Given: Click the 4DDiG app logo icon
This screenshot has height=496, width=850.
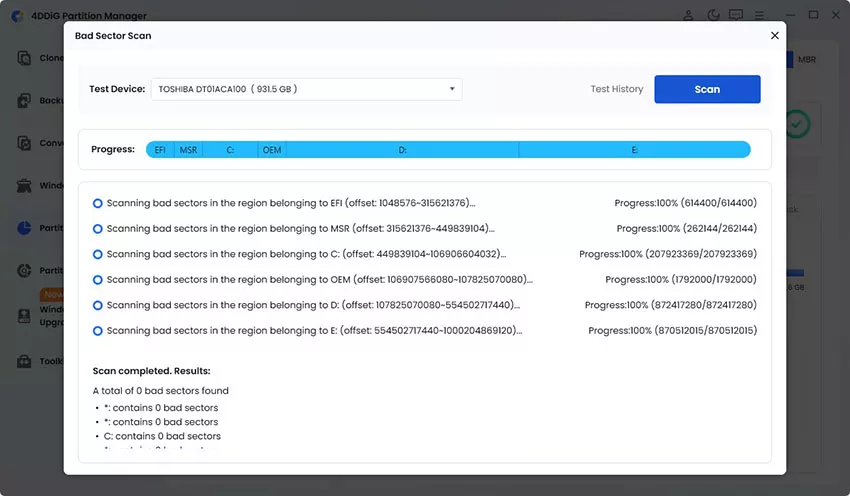Looking at the screenshot, I should [18, 16].
